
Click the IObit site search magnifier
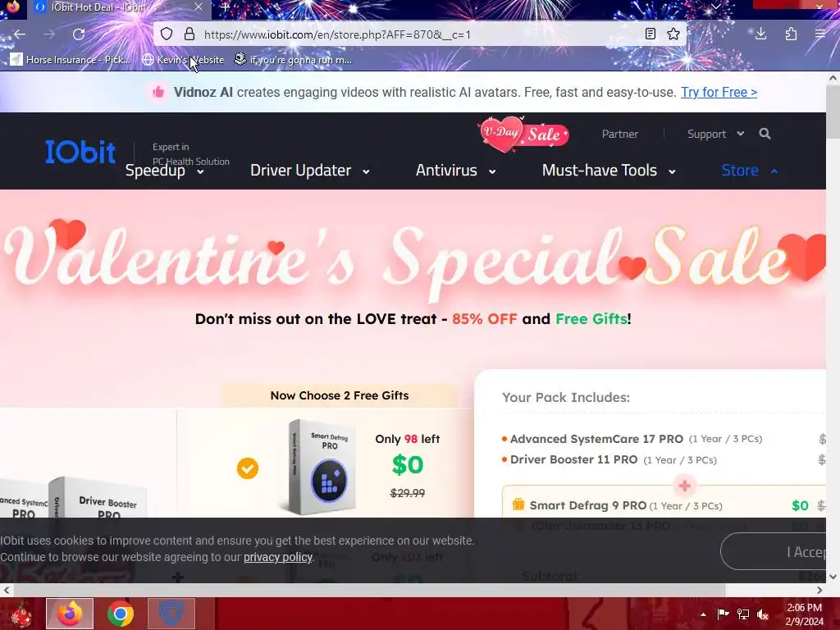pos(765,134)
